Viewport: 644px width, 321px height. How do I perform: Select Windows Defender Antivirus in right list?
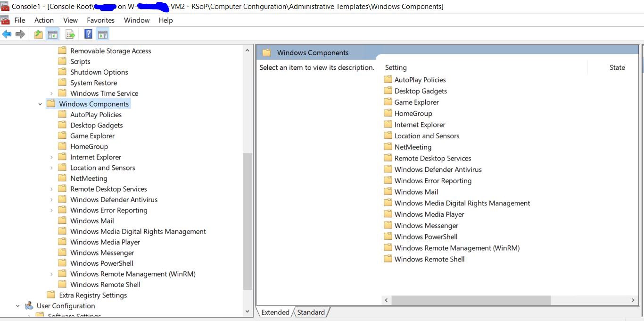(438, 169)
